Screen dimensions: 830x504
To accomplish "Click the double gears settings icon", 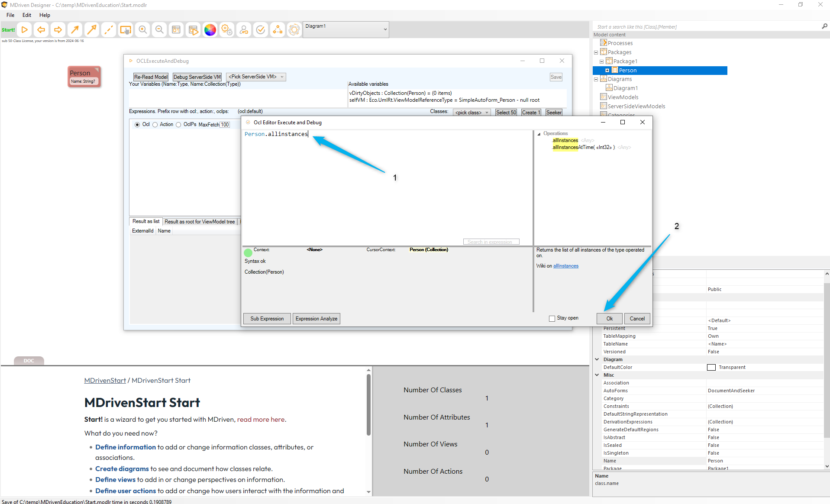I will point(227,30).
